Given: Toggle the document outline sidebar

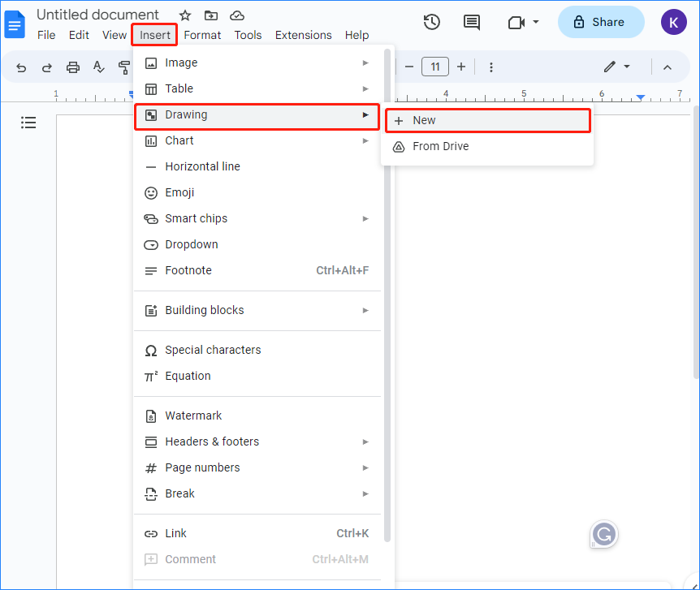Looking at the screenshot, I should point(28,123).
